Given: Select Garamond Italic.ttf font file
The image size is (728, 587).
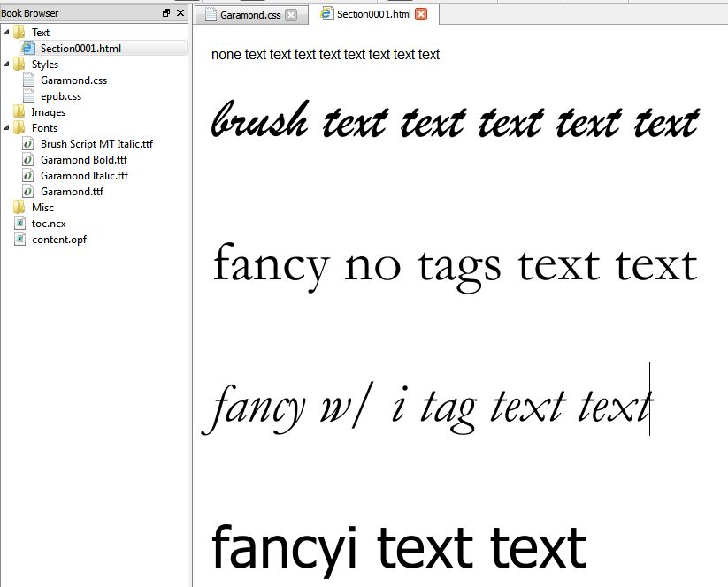Looking at the screenshot, I should coord(85,175).
